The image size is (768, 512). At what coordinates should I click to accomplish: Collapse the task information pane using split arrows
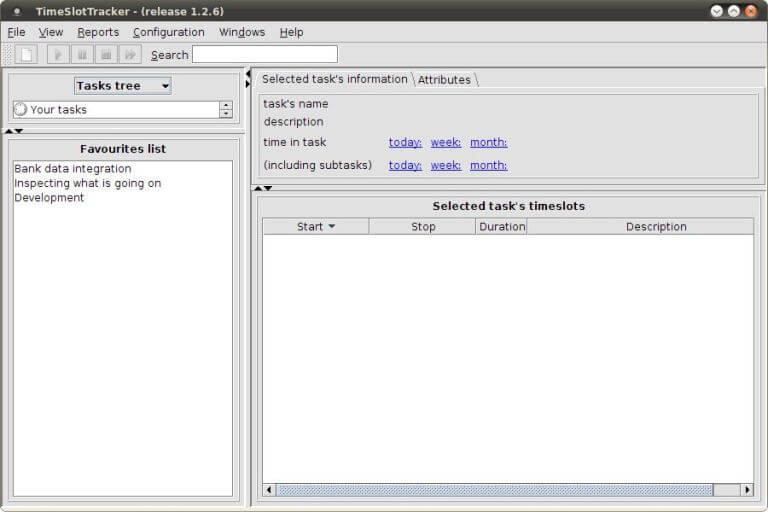click(258, 188)
